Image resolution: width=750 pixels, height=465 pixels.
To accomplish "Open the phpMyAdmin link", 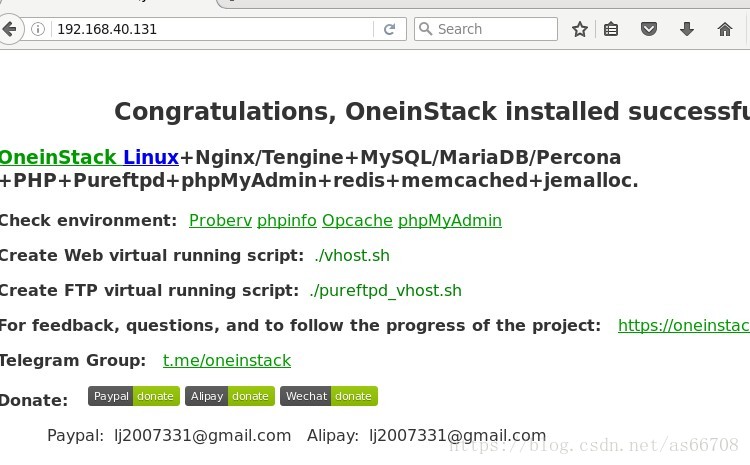I will coord(450,221).
